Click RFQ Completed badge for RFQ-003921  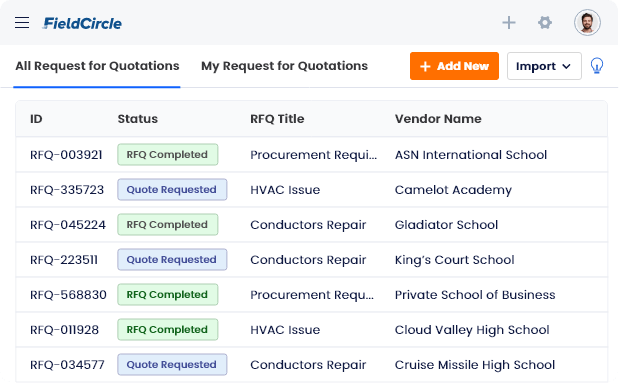(167, 154)
